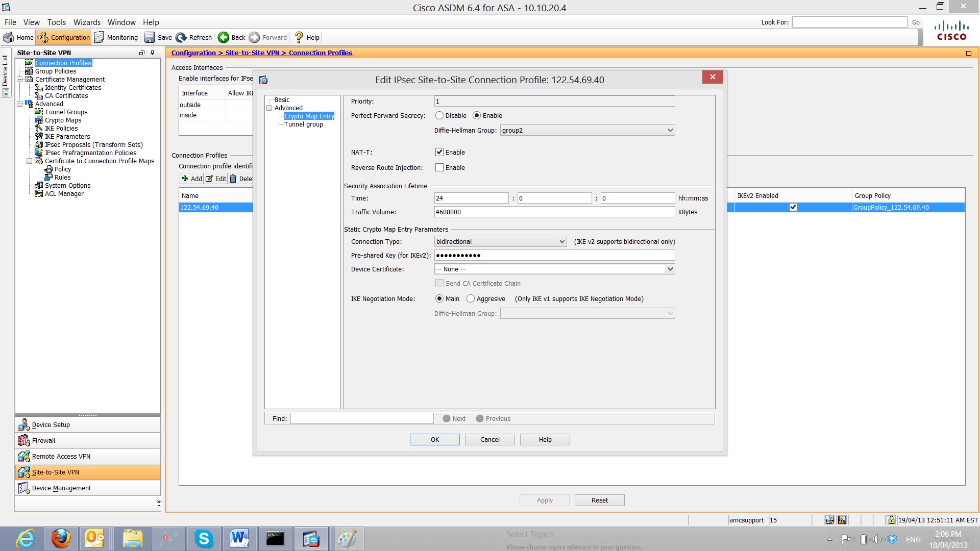
Task: Collapse Certificate to Connection Profile Maps node
Action: pos(30,161)
